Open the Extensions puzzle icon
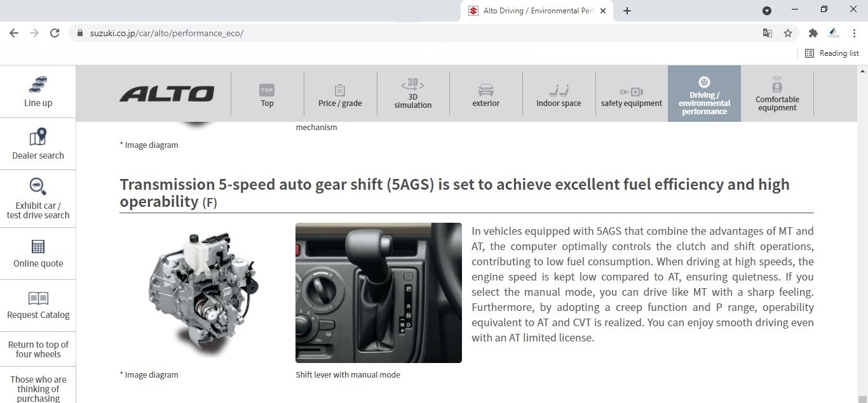The image size is (868, 403). click(813, 33)
